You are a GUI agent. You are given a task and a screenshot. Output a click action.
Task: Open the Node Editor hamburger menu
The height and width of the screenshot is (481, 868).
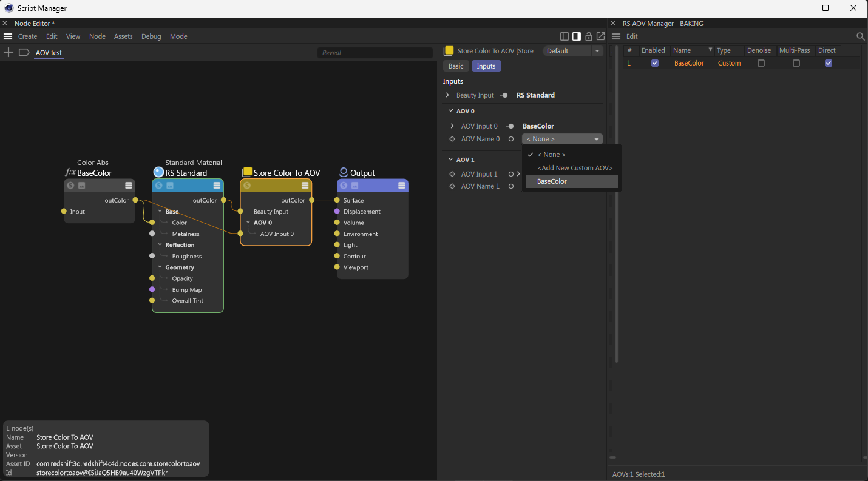(x=8, y=36)
